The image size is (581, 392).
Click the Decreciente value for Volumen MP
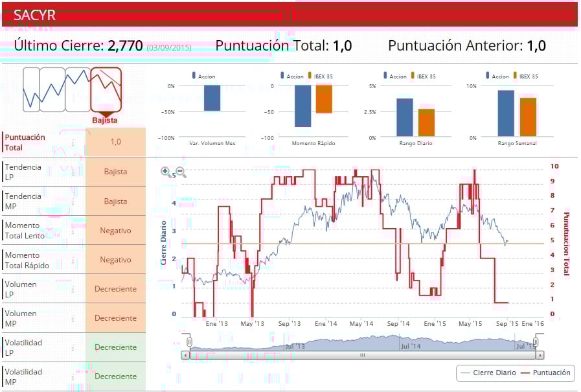coord(115,318)
